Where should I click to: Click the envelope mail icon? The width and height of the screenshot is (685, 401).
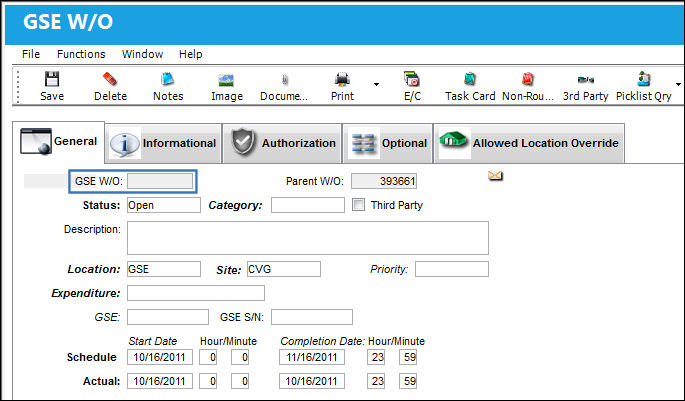point(495,176)
